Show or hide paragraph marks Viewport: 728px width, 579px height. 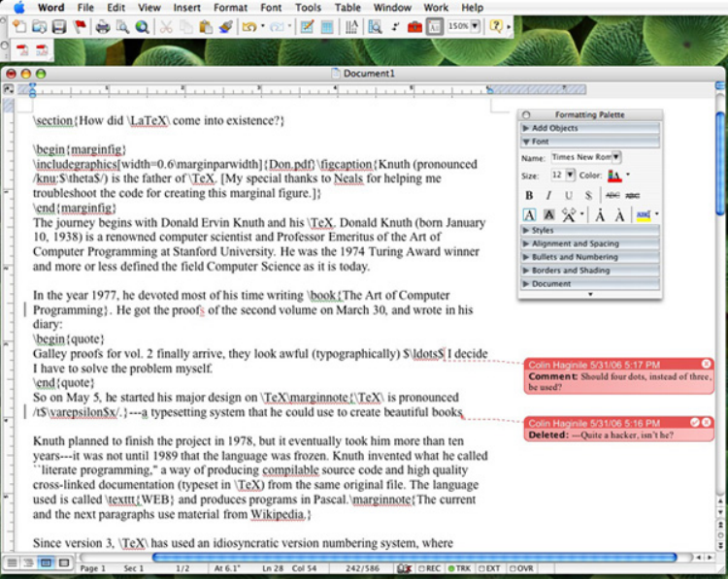[395, 26]
